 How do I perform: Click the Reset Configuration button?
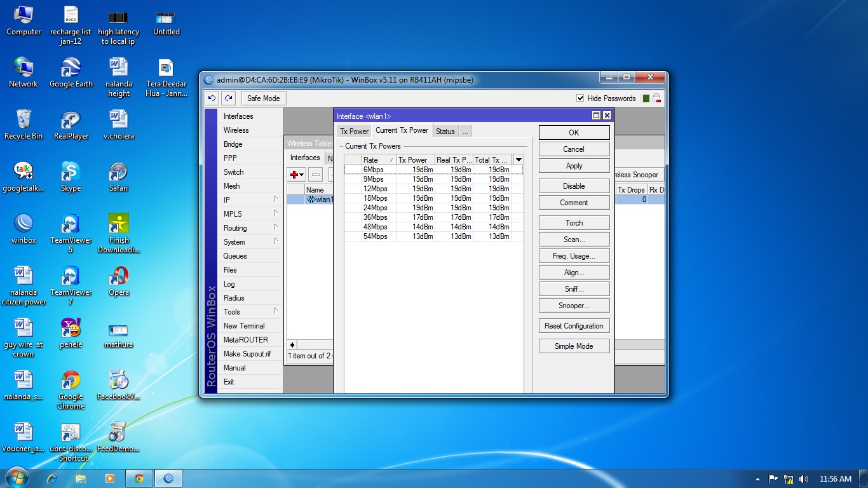[x=574, y=326]
